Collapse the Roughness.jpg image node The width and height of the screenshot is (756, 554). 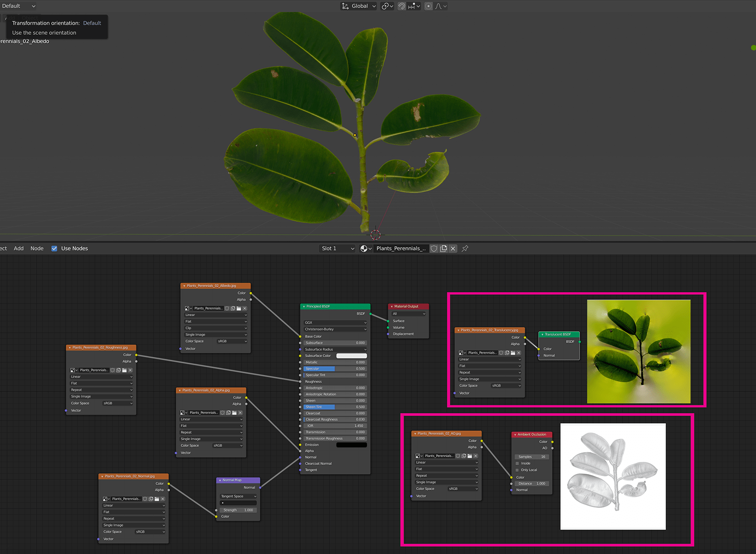70,348
